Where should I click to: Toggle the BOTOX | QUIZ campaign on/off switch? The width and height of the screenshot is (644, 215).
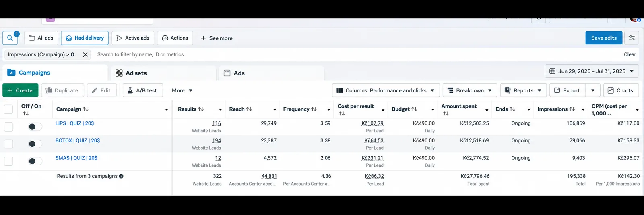point(35,144)
